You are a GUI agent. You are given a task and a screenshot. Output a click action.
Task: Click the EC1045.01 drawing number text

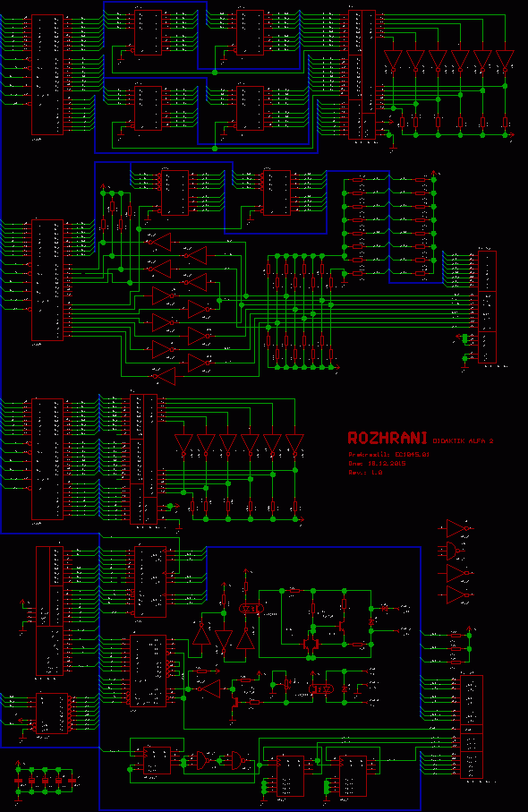[412, 454]
